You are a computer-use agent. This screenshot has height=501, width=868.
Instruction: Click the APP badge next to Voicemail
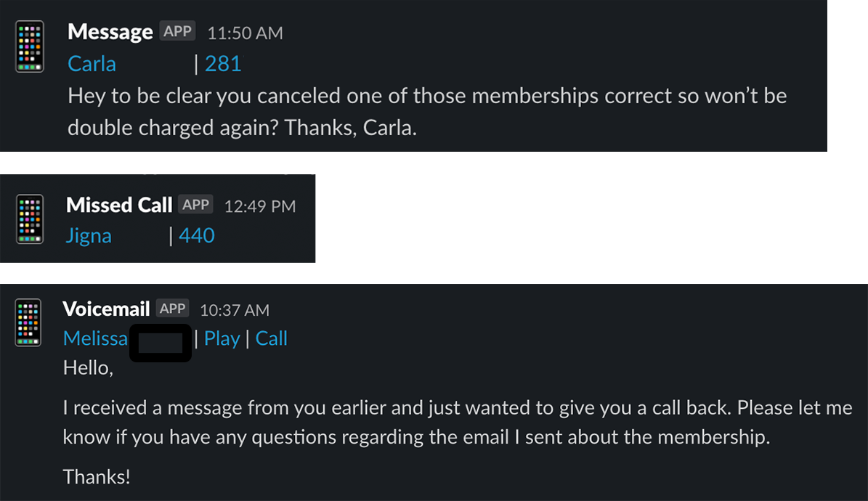(x=172, y=309)
